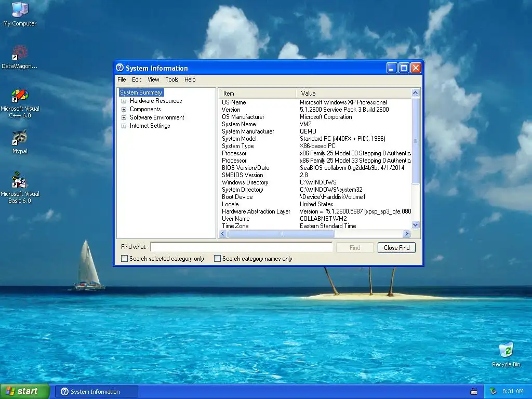Select the System Directory row

(x=315, y=190)
